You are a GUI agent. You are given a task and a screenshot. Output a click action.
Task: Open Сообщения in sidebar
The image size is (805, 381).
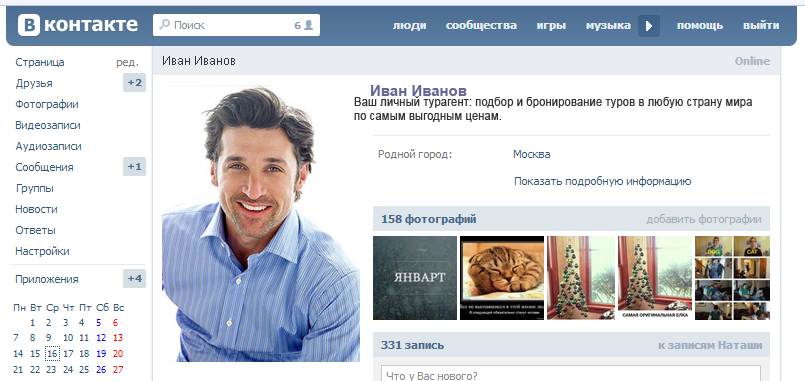pos(44,167)
